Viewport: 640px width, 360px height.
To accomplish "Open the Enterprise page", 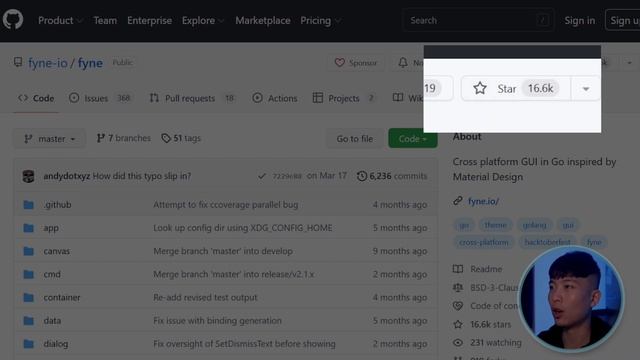I will (149, 20).
